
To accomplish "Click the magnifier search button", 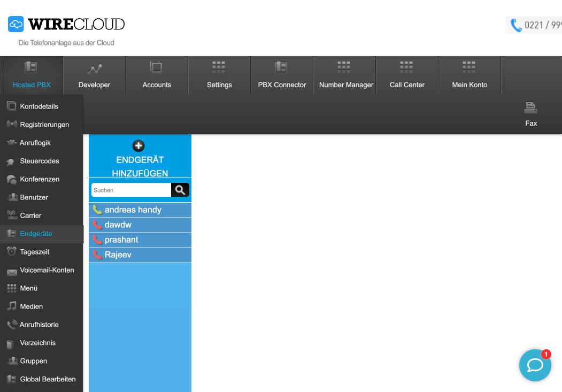I will tap(180, 190).
